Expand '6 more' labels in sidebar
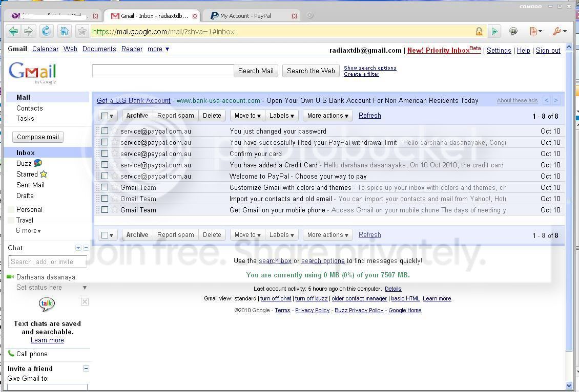The width and height of the screenshot is (579, 392). [x=28, y=230]
